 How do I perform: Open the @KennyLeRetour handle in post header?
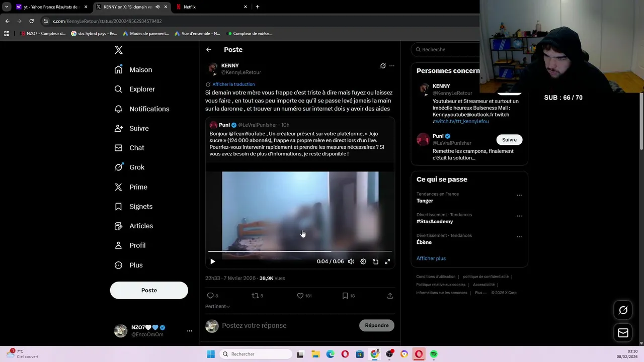click(x=241, y=72)
